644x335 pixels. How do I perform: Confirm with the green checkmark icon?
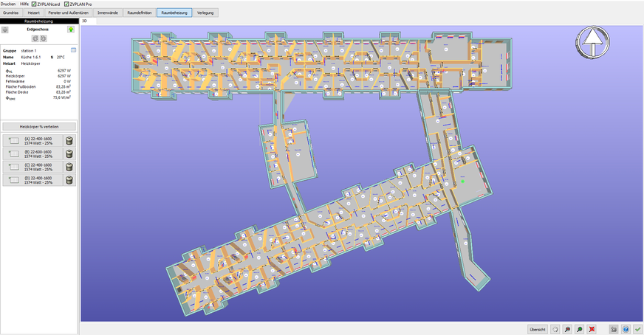[x=637, y=328]
